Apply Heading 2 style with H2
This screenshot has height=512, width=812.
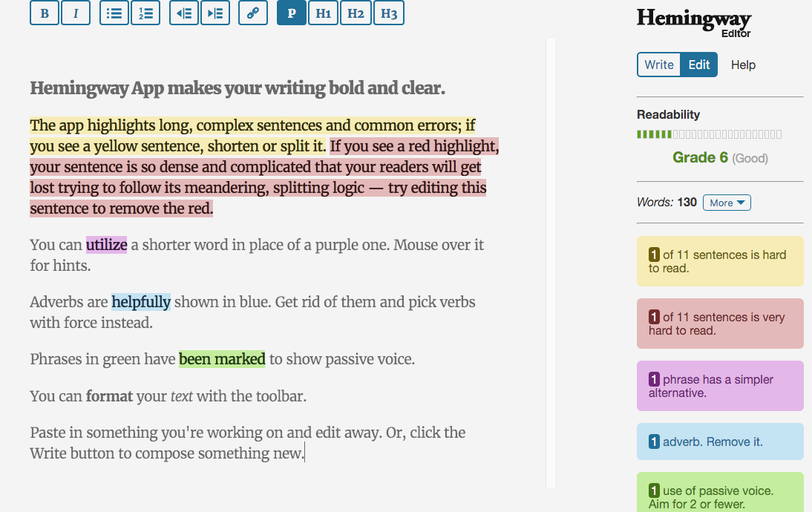(x=356, y=13)
